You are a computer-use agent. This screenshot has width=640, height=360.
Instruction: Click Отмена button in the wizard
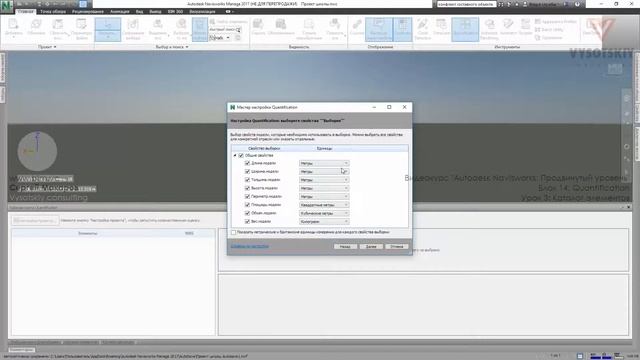396,247
